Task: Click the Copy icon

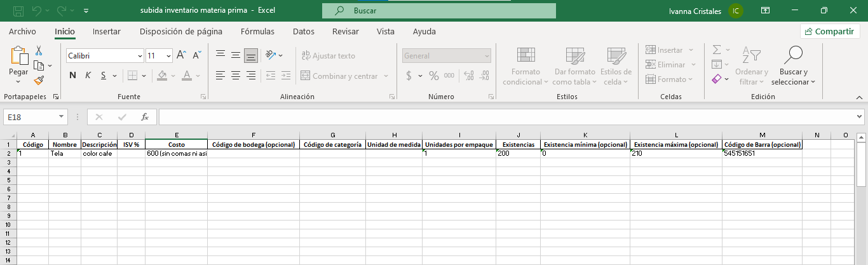Action: [38, 65]
